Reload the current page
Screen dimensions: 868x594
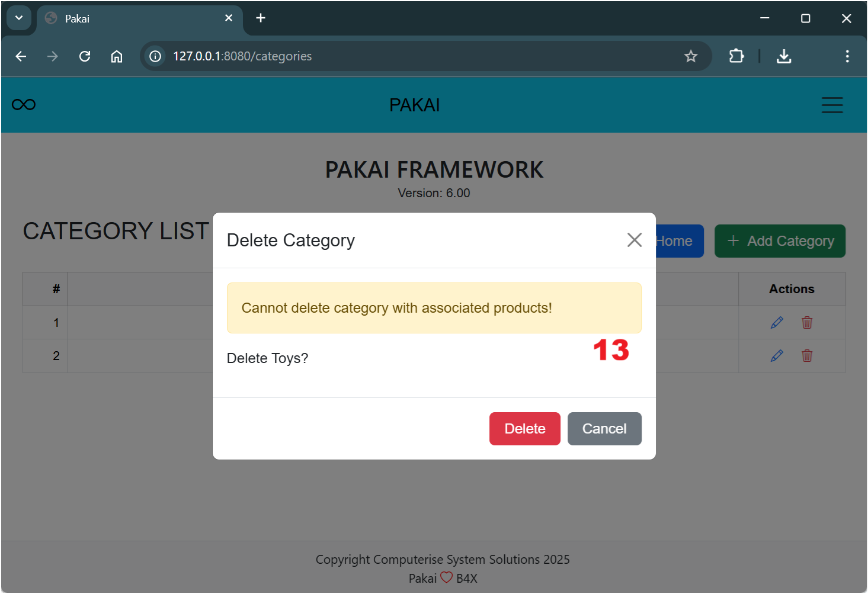[x=85, y=56]
